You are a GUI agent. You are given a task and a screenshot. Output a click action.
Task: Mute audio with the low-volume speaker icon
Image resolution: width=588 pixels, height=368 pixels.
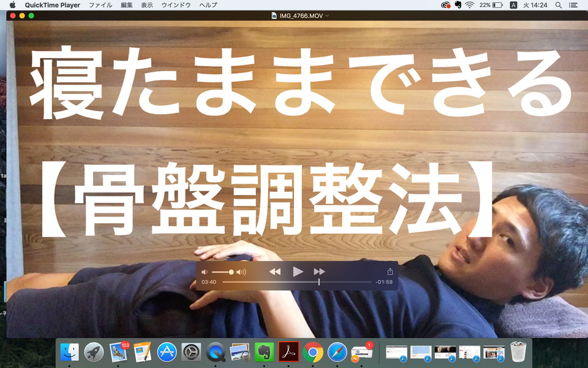coord(205,272)
